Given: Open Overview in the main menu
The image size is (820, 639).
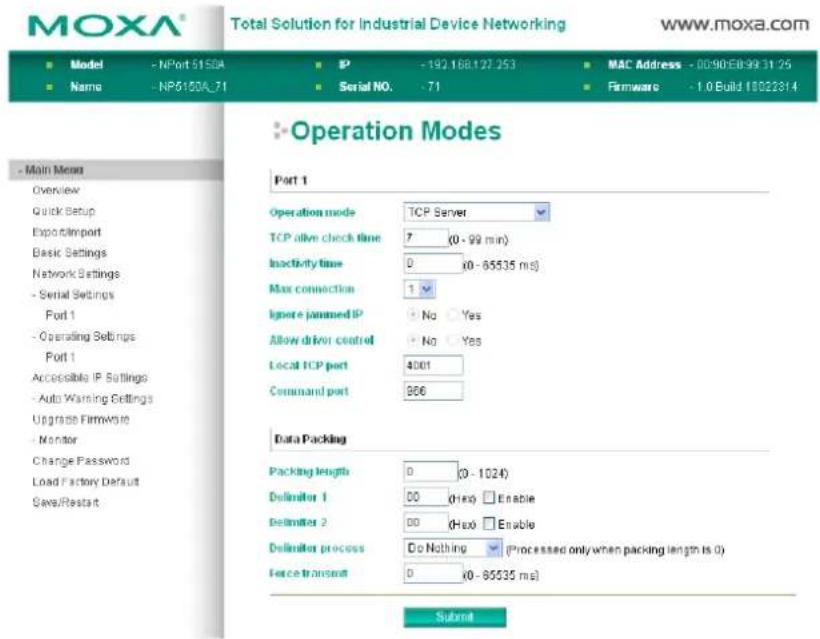Looking at the screenshot, I should 56,190.
